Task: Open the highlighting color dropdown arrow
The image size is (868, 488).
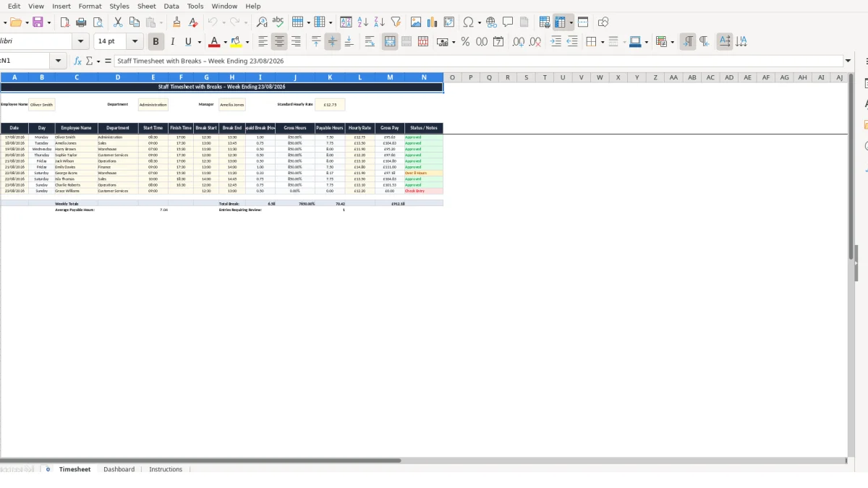Action: click(x=247, y=42)
